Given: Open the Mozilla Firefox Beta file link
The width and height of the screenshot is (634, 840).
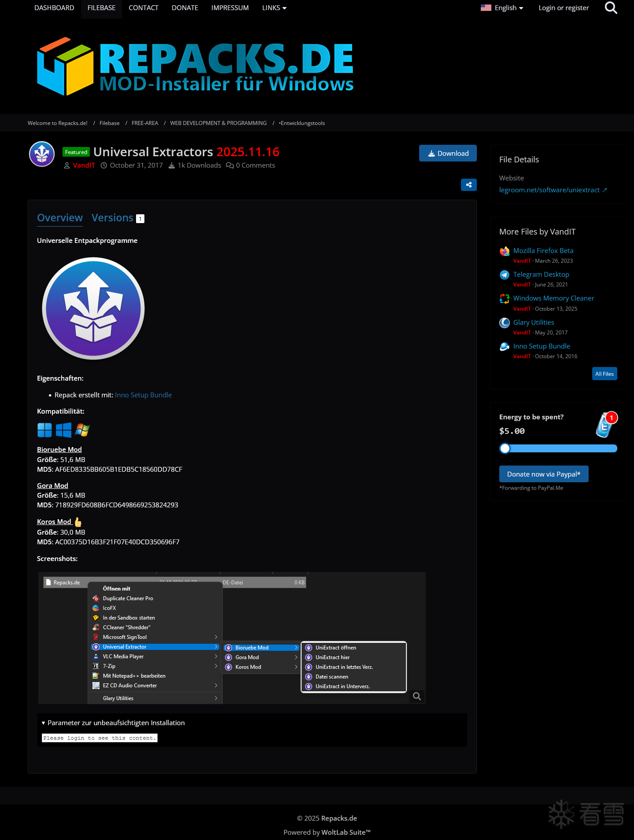Looking at the screenshot, I should (543, 251).
